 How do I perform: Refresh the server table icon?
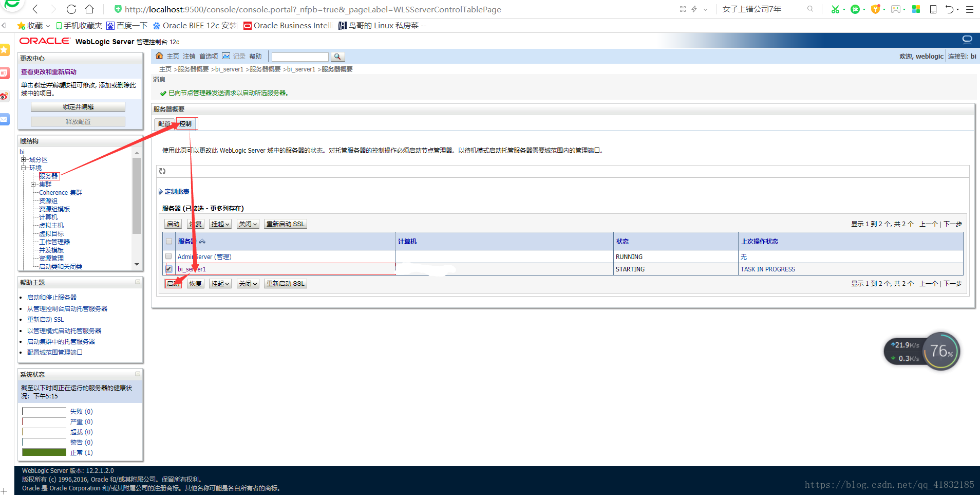point(162,171)
